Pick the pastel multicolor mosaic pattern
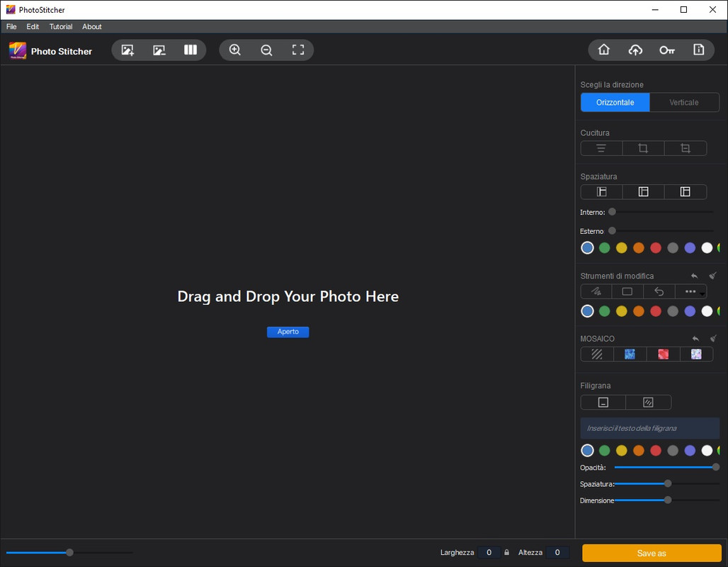Viewport: 728px width, 567px height. [696, 354]
